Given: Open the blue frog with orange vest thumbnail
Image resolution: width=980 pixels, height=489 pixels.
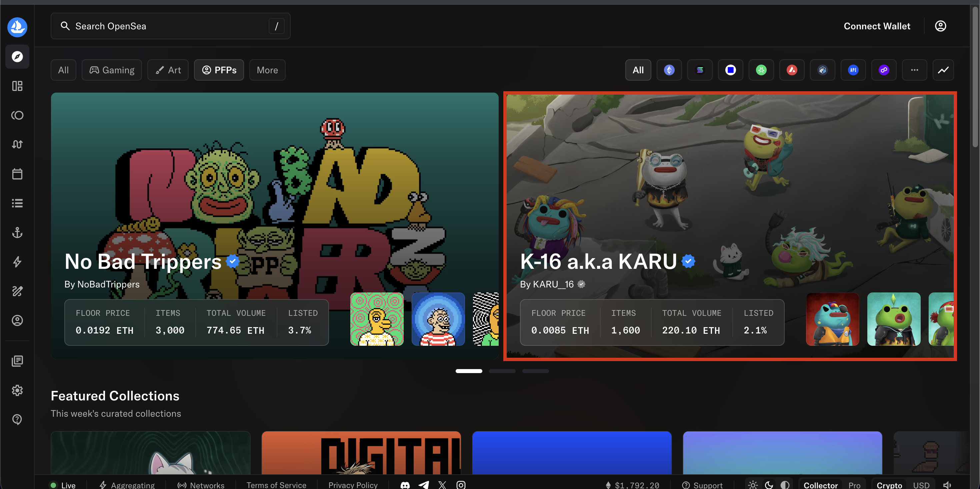Looking at the screenshot, I should (832, 319).
